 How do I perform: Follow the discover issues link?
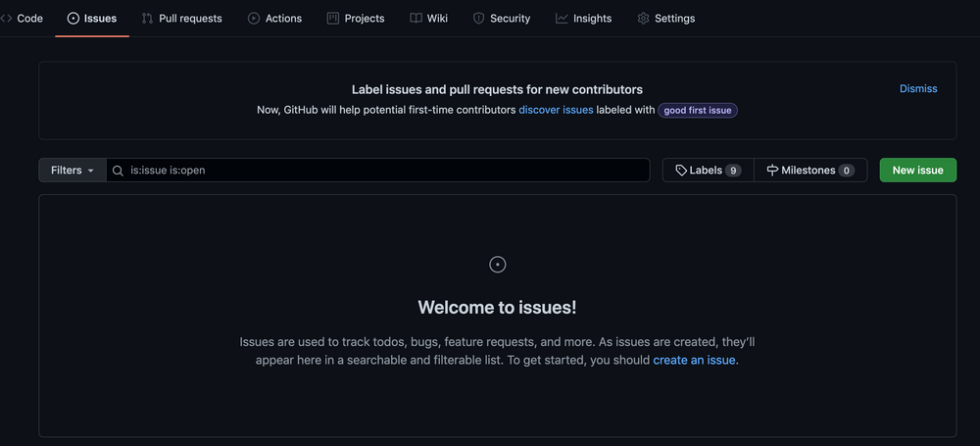coord(556,111)
